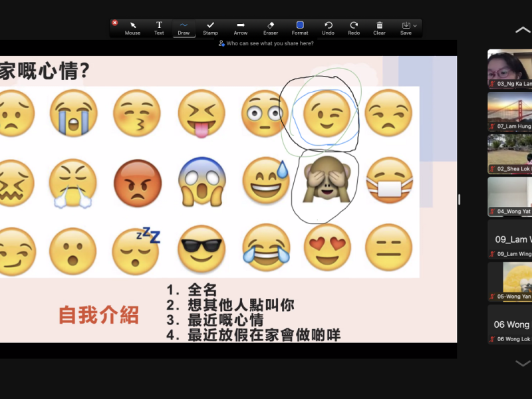The image size is (532, 399).
Task: Select the 04_Wong Yat video tile
Action: tap(509, 196)
